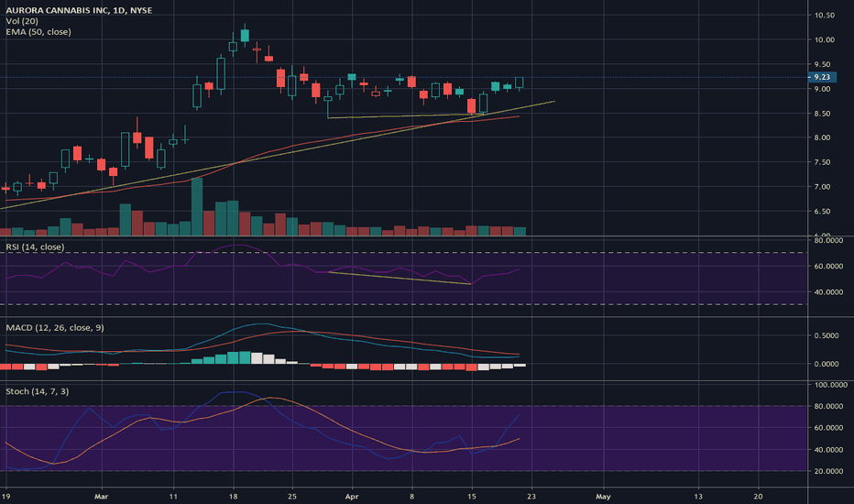854x504 pixels.
Task: Open the RSI (14, close) indicator legend
Action: 35,247
